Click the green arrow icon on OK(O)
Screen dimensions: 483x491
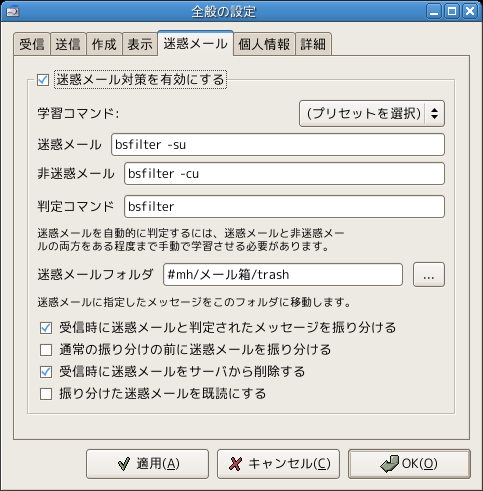pyautogui.click(x=389, y=464)
